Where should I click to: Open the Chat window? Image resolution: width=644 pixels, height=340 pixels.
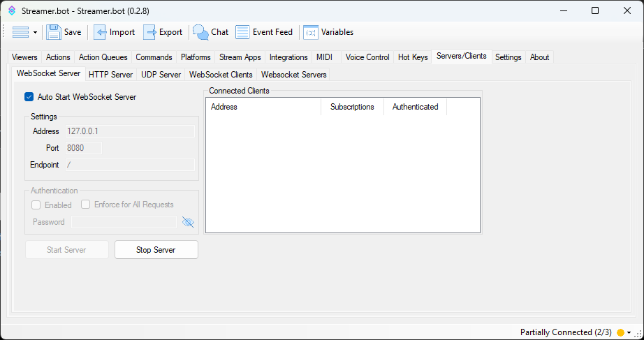pos(210,32)
